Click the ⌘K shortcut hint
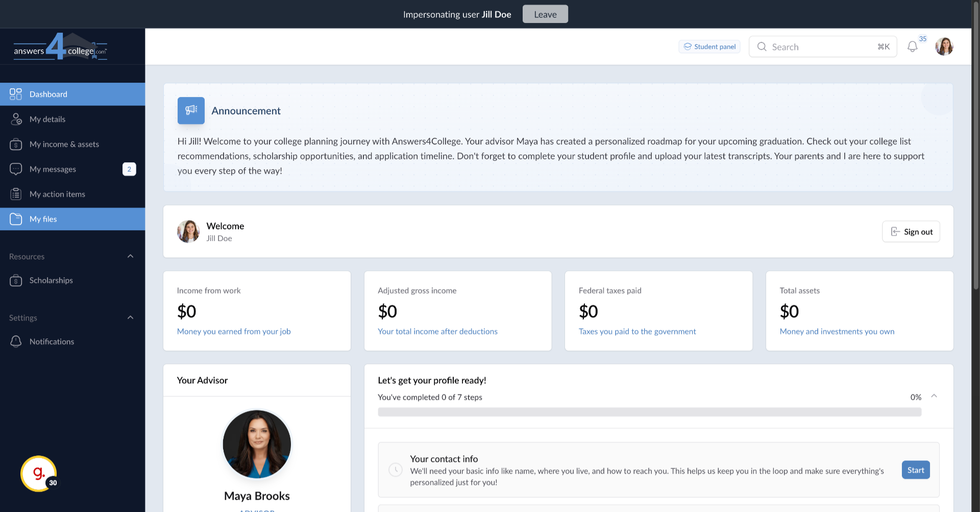This screenshot has height=512, width=980. [884, 47]
